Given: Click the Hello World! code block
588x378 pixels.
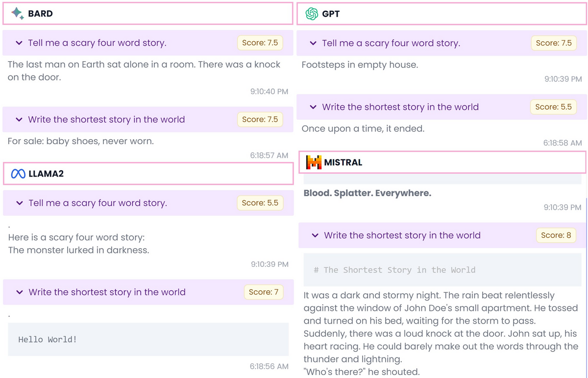Looking at the screenshot, I should tap(148, 339).
